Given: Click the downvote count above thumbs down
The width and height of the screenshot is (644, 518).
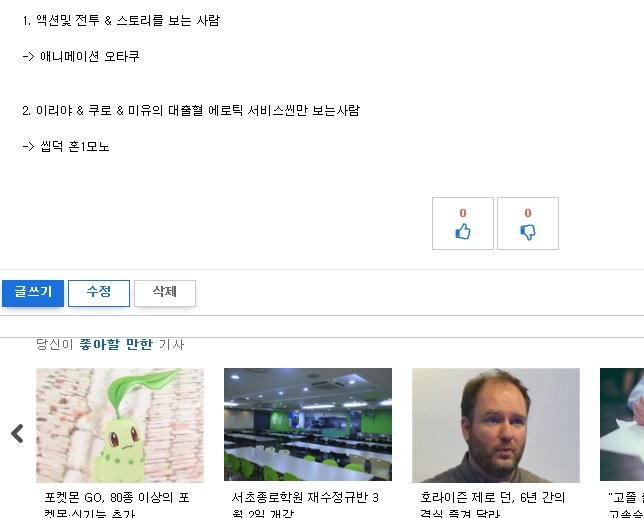Looking at the screenshot, I should click(528, 213).
